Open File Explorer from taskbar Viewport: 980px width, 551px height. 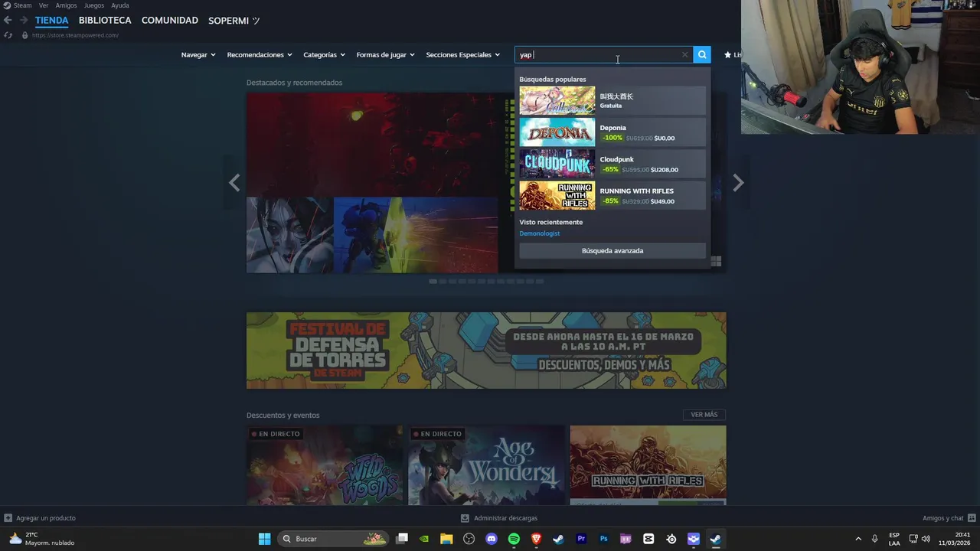[446, 539]
